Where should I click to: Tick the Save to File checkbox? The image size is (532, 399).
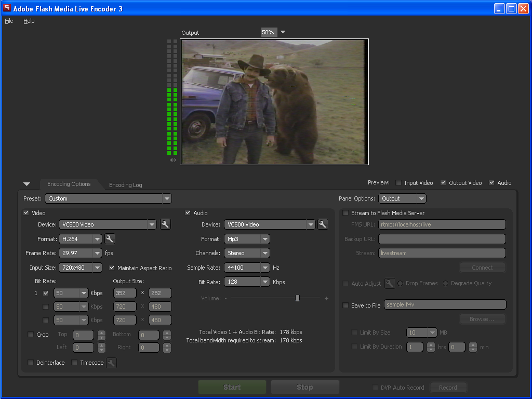(346, 305)
